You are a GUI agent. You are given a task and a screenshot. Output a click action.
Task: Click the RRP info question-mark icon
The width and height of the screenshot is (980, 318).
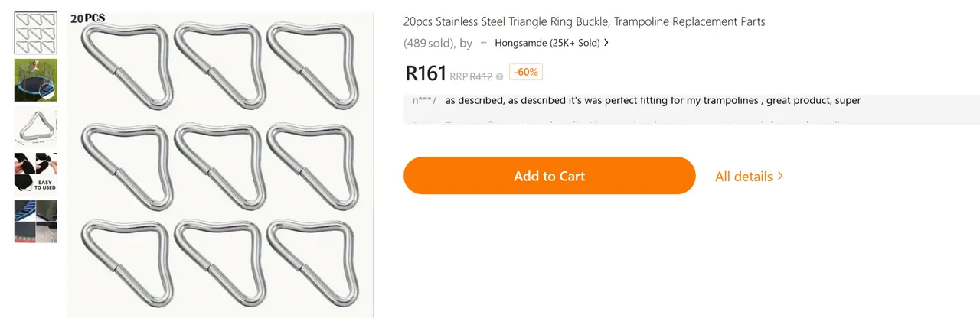499,76
